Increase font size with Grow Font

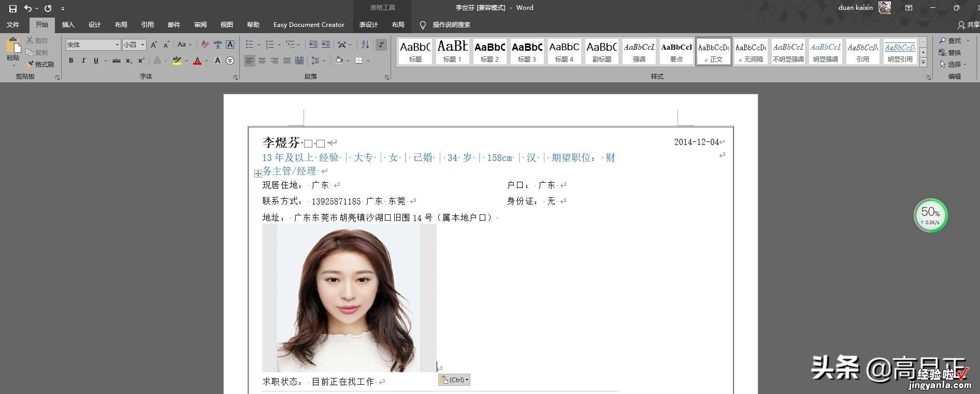(154, 45)
